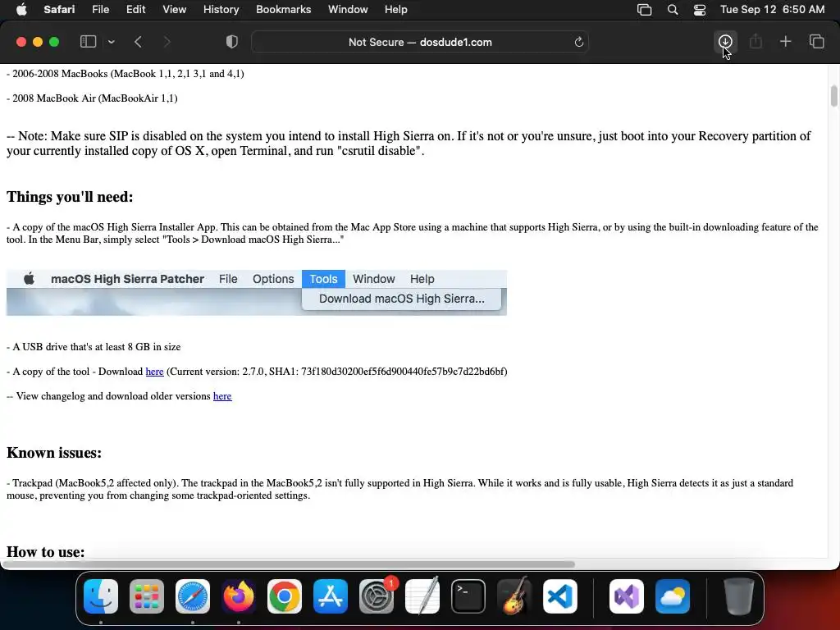The height and width of the screenshot is (630, 840).
Task: Launch GarageBand from the Dock
Action: point(514,596)
